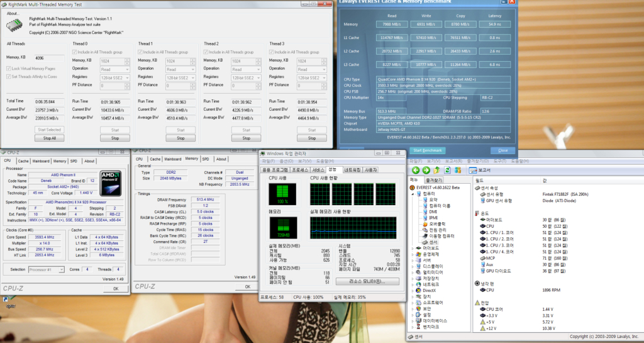Open 전원 관리 icon in EVEREST tree
This screenshot has width=644, height=343.
(425, 230)
